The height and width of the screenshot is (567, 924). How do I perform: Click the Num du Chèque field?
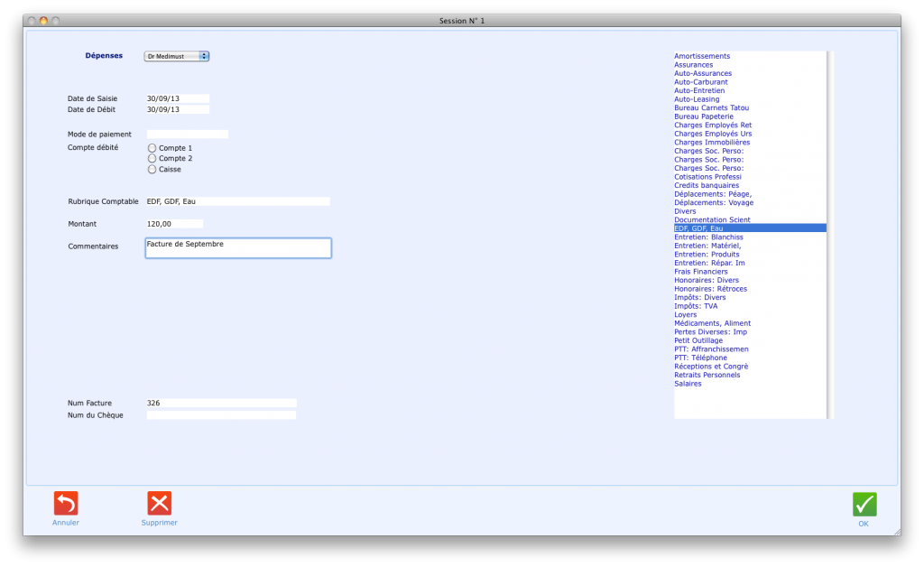click(x=221, y=415)
